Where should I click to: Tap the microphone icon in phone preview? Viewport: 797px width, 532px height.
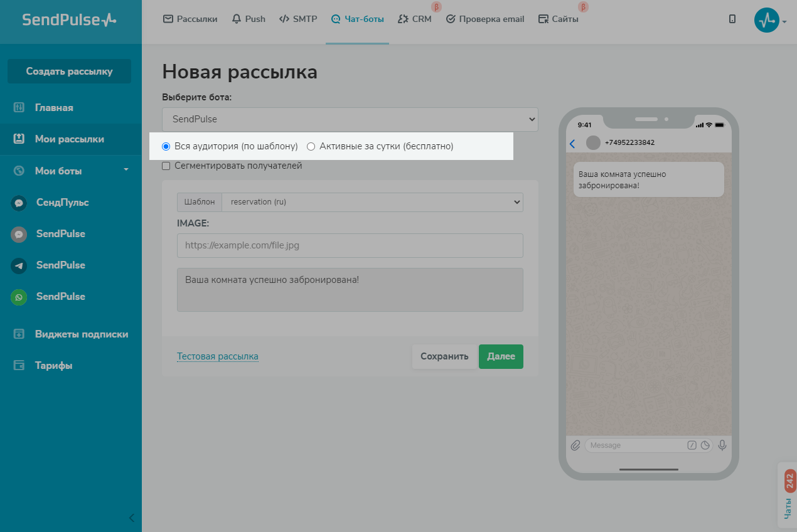click(x=722, y=445)
